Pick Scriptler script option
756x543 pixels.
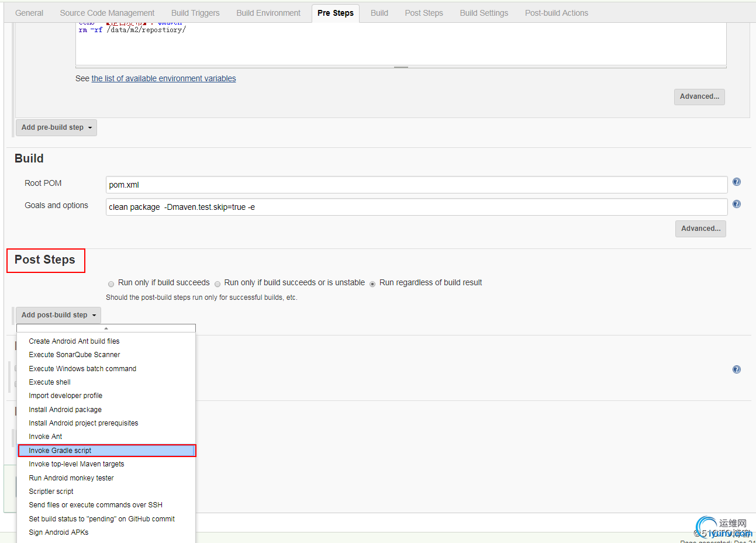(106, 492)
